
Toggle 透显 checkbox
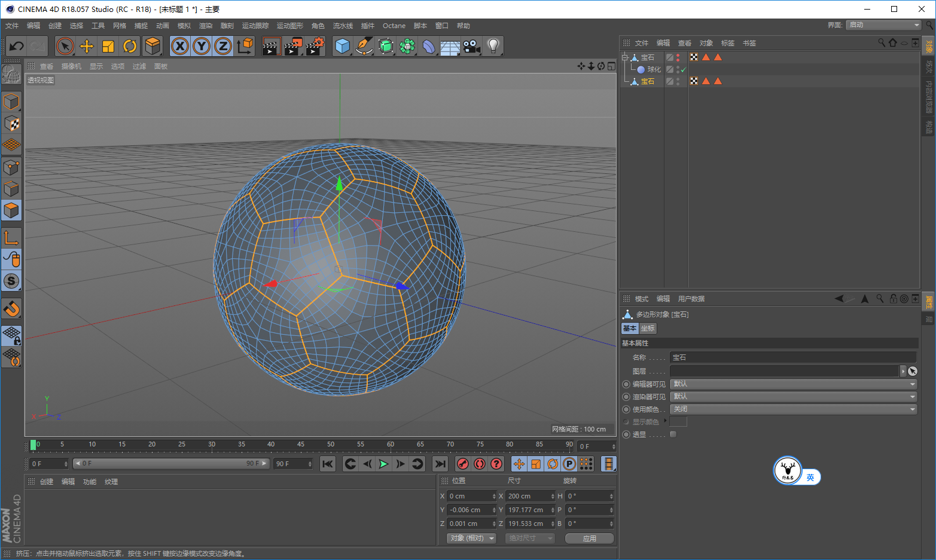coord(673,434)
